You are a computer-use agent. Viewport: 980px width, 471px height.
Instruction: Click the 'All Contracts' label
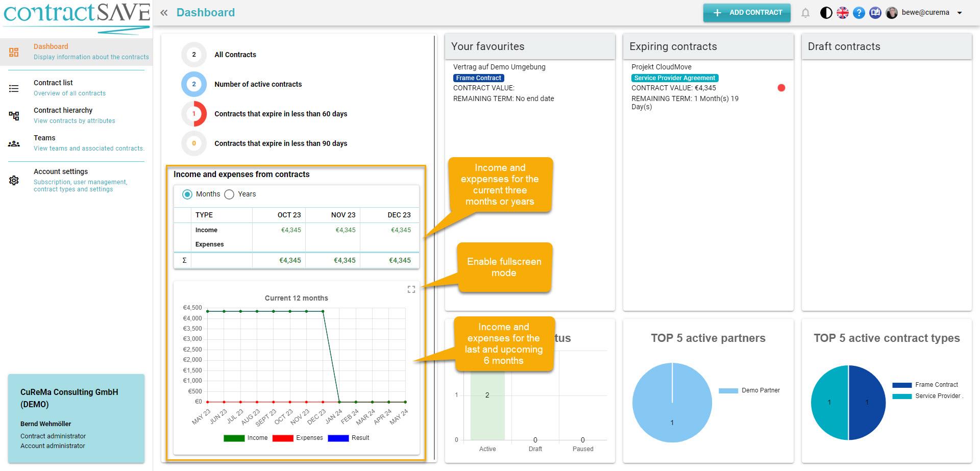pos(235,55)
